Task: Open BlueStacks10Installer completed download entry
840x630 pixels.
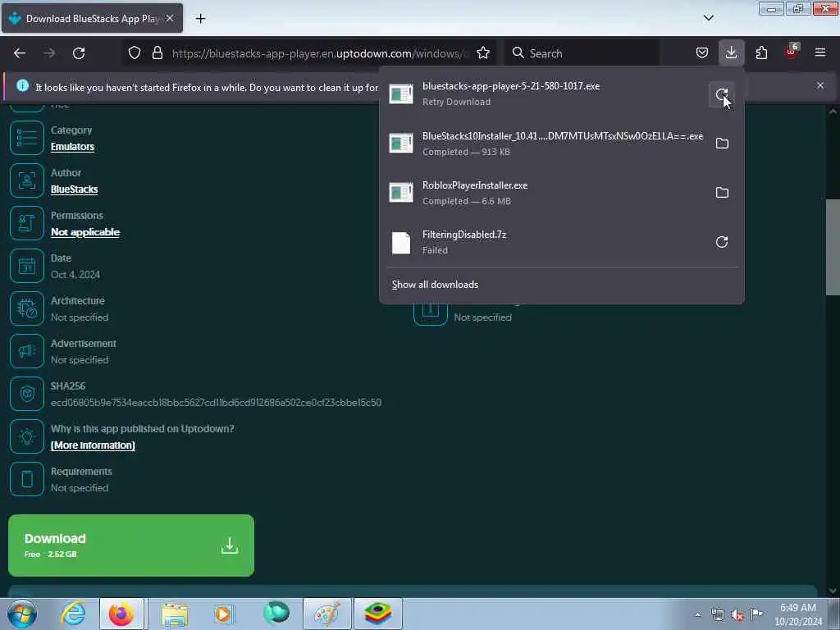Action: 544,144
